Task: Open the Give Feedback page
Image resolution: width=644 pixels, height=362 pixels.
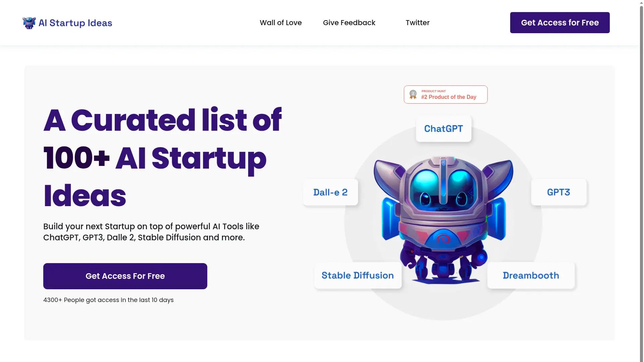Action: click(349, 22)
